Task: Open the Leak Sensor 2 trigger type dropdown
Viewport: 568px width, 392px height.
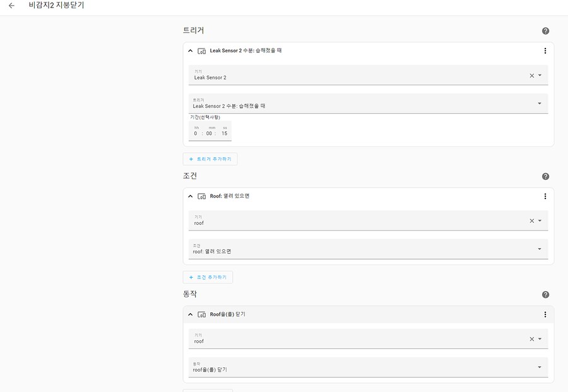Action: click(x=540, y=104)
